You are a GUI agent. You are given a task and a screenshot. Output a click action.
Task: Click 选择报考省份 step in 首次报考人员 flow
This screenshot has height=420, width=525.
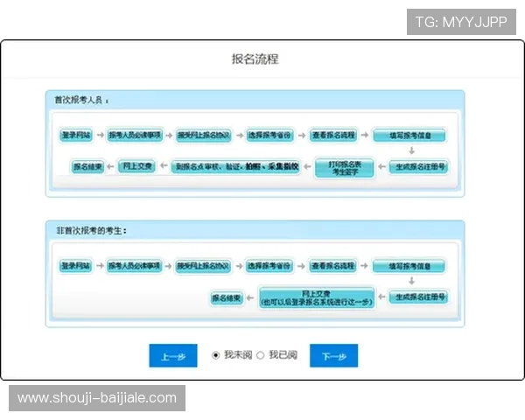[269, 135]
